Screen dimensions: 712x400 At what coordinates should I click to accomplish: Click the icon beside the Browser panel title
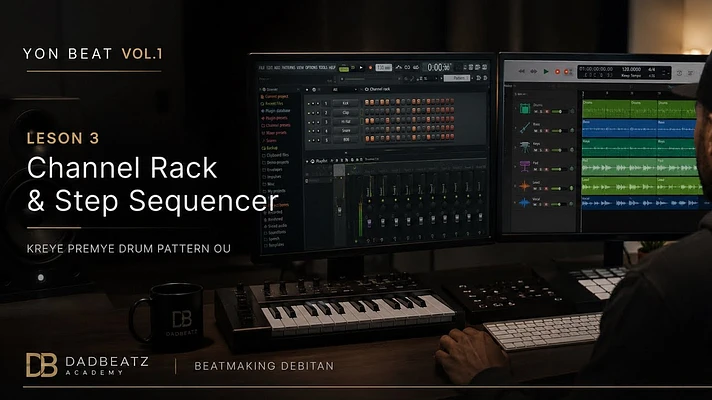coord(264,89)
